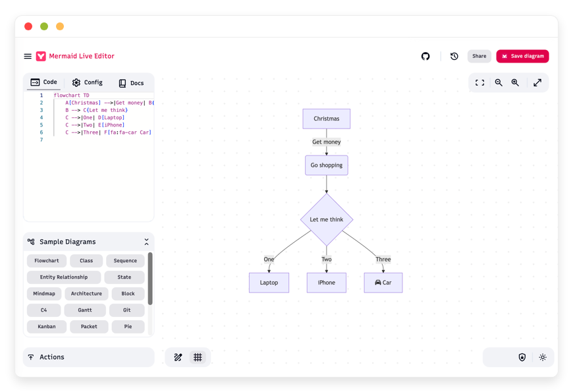Zoom out of the diagram
Screen dimensions: 573x392
[x=499, y=82]
